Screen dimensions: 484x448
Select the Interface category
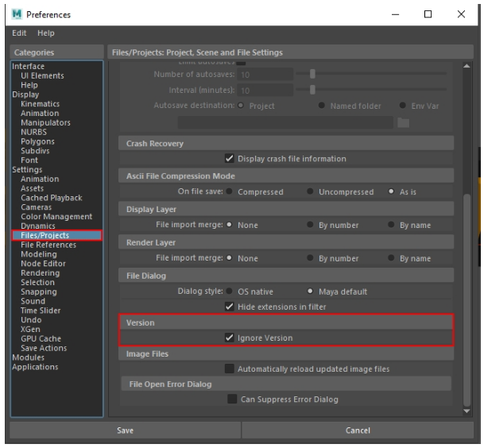(x=29, y=66)
